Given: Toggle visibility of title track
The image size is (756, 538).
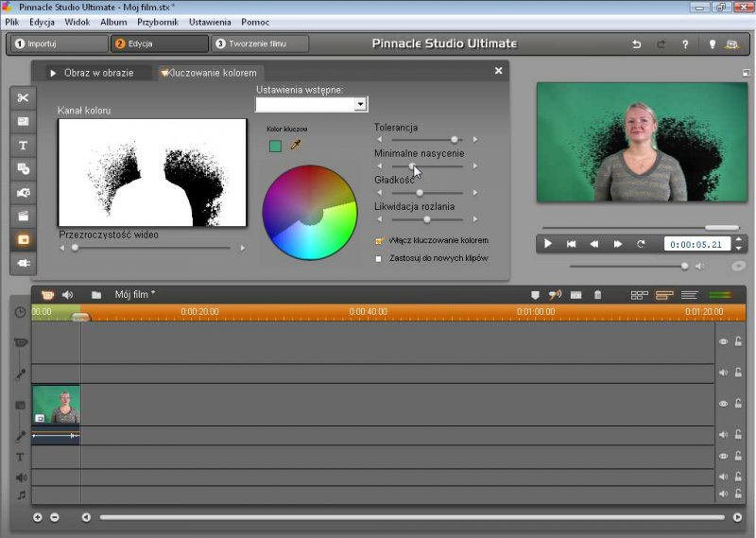Looking at the screenshot, I should 723,456.
